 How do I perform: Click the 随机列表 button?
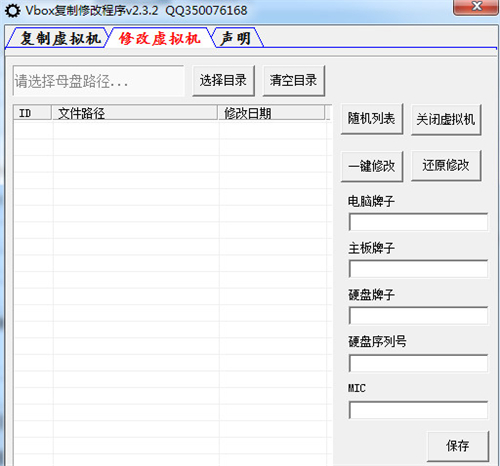pos(372,119)
